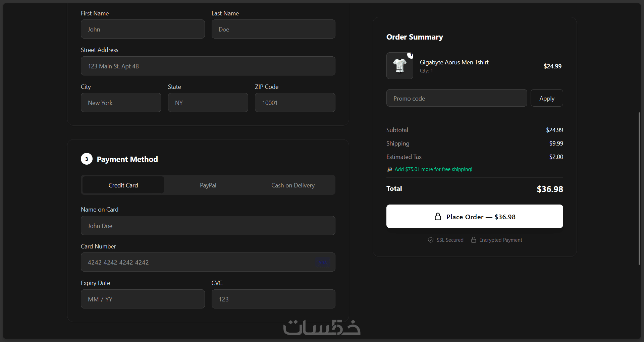Click the SSL Secured shield icon
The height and width of the screenshot is (342, 644).
pos(431,240)
